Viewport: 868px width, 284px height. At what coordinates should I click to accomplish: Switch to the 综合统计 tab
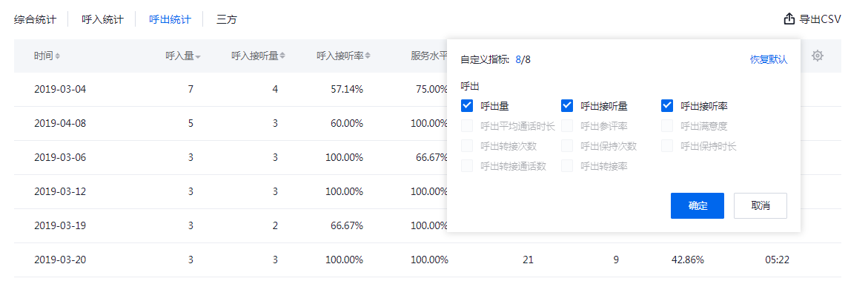[35, 19]
